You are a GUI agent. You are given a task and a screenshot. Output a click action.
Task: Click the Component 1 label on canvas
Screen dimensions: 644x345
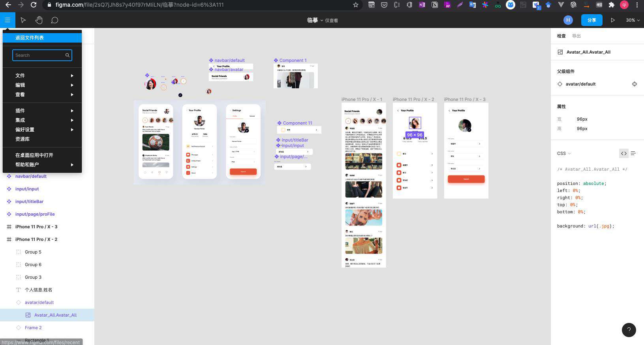[x=293, y=60]
